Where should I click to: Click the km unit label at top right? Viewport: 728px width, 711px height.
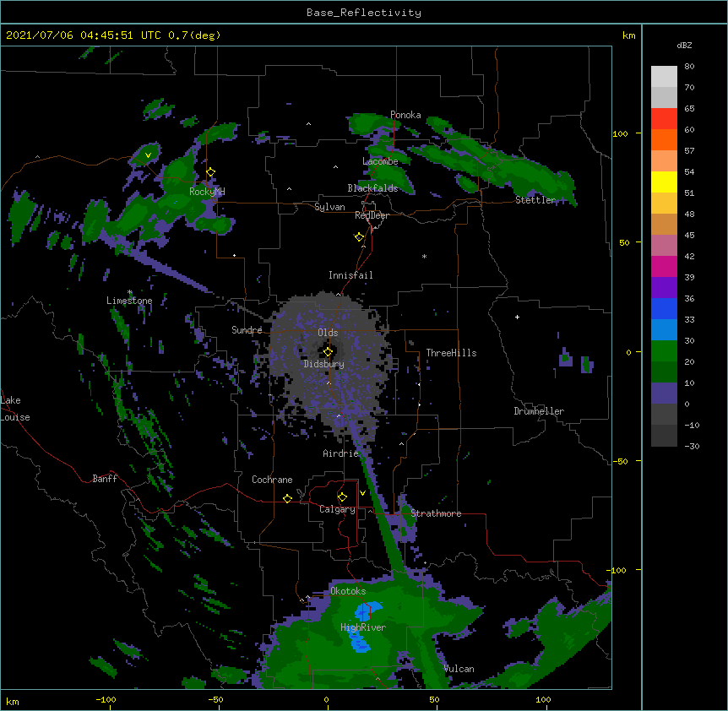628,35
